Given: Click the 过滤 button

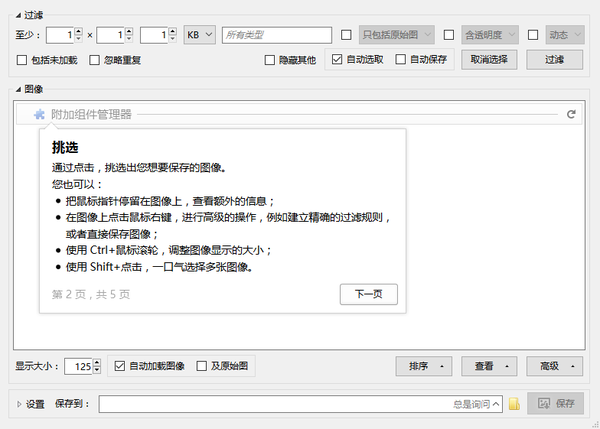Looking at the screenshot, I should click(x=554, y=60).
